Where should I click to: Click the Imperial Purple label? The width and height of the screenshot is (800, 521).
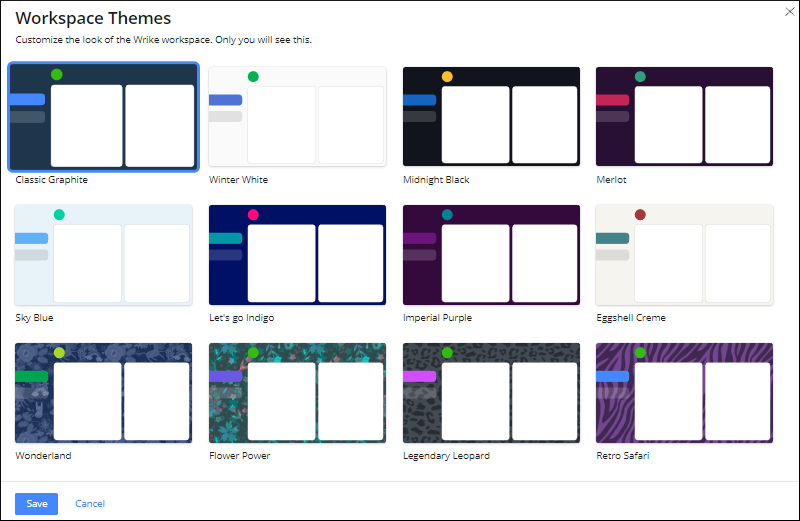(x=437, y=317)
